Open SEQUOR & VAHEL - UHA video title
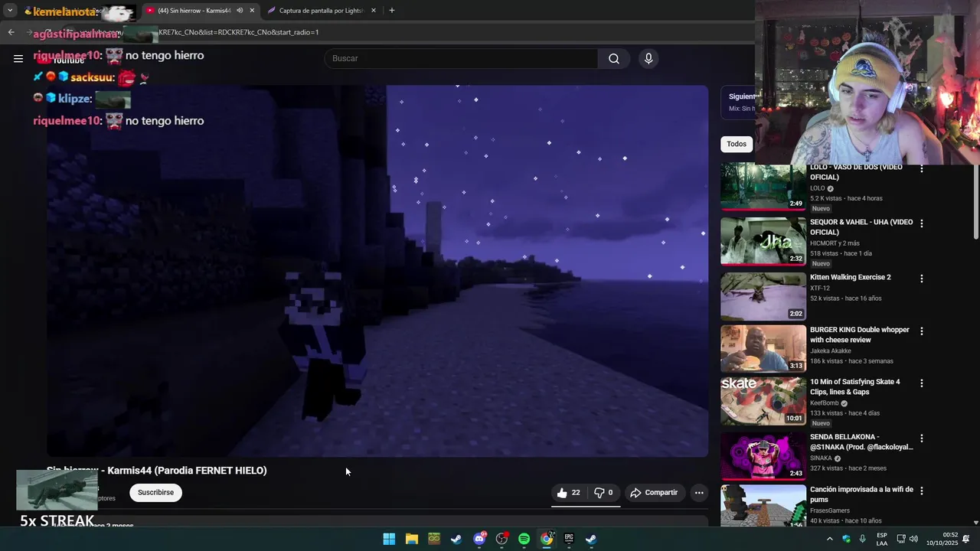Viewport: 980px width, 551px height. 861,227
